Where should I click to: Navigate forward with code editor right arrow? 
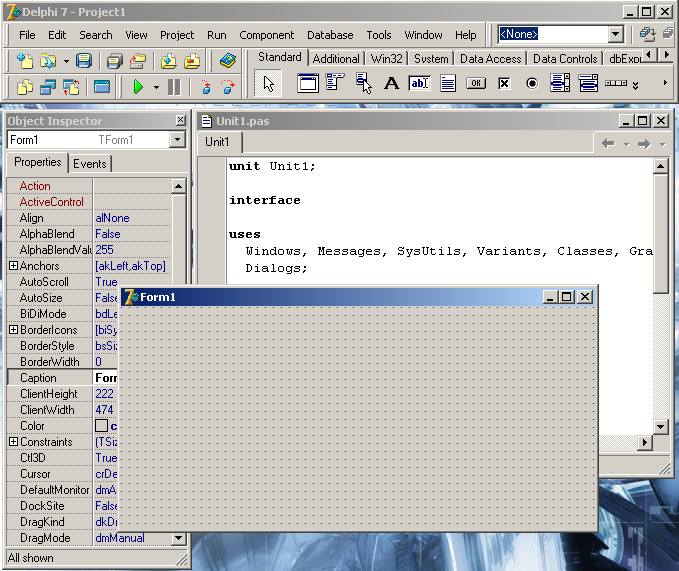[x=644, y=144]
